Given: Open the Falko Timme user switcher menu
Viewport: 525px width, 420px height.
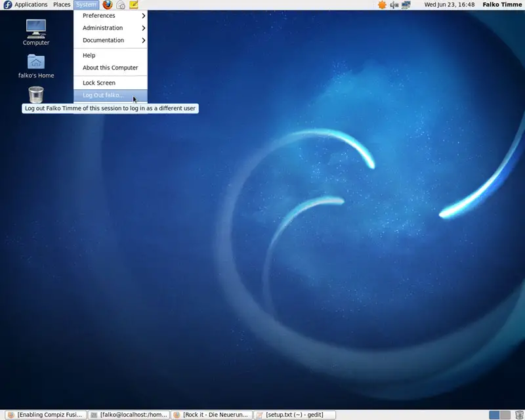Looking at the screenshot, I should coord(502,5).
